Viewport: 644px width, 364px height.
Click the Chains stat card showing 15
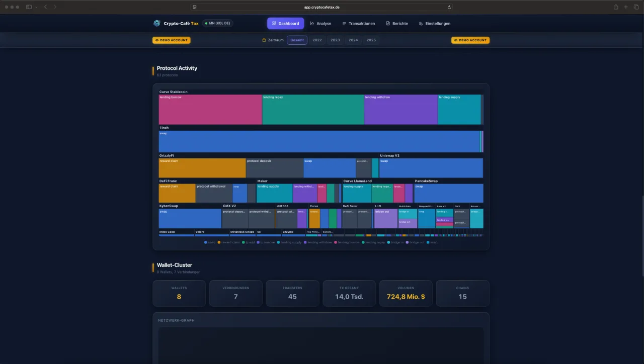462,293
